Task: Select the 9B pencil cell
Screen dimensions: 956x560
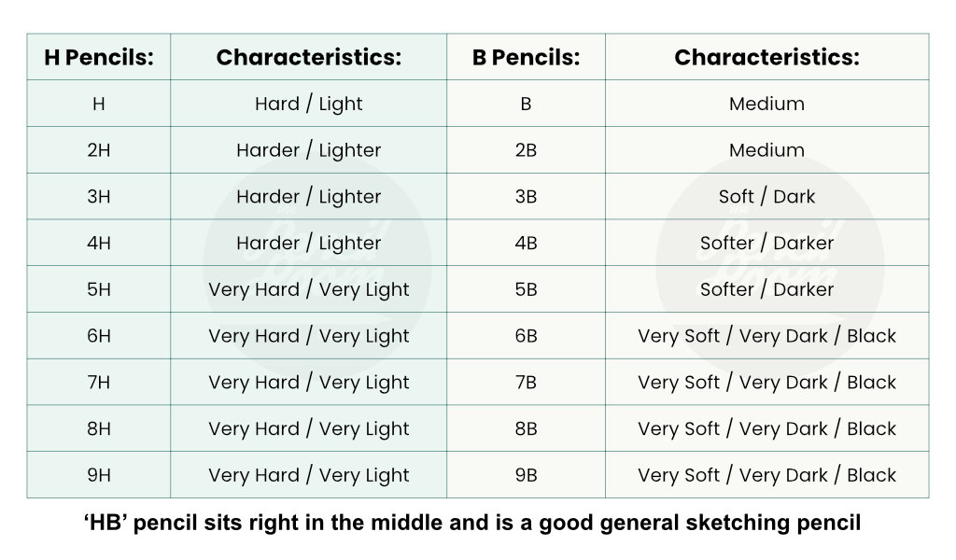Action: click(x=526, y=475)
